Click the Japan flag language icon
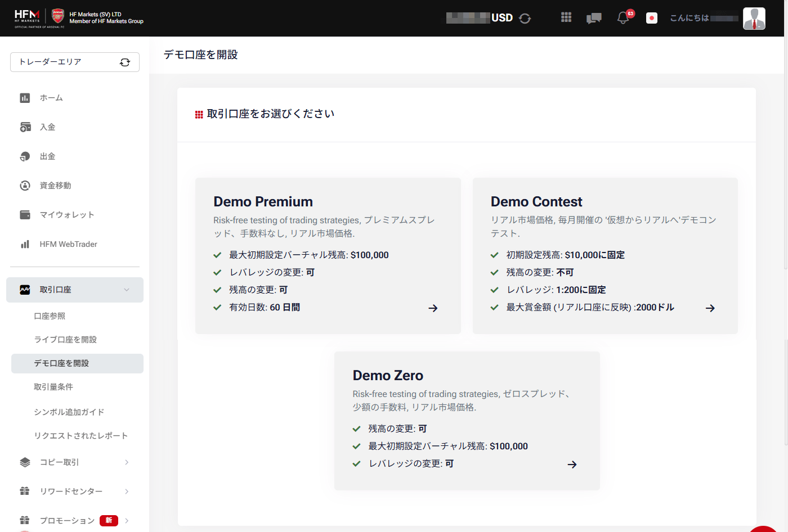Screen dimensions: 788x532 [652, 18]
